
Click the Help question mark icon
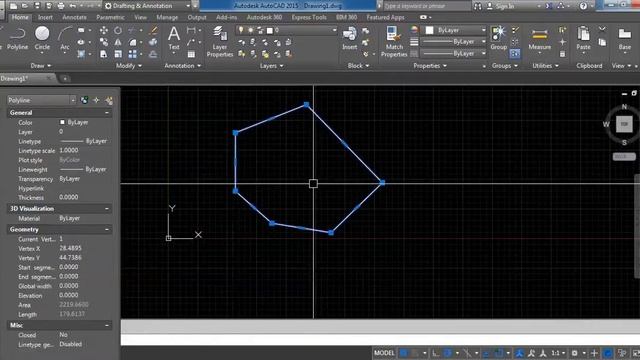click(x=583, y=6)
